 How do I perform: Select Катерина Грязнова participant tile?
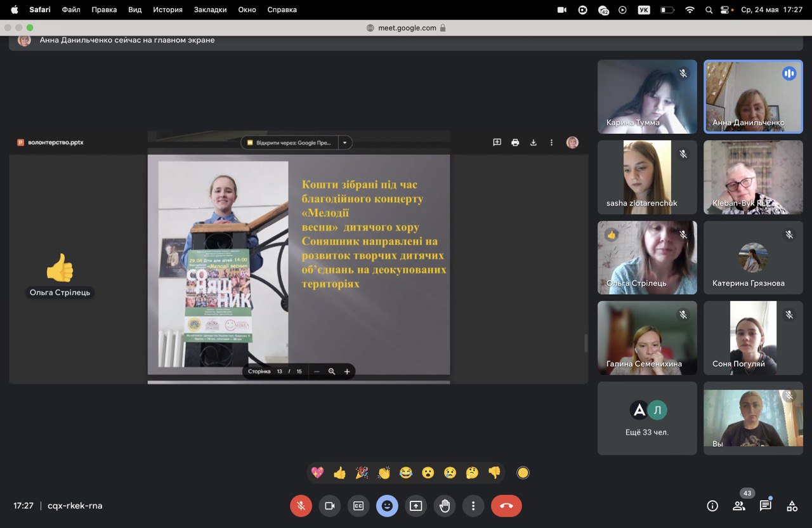753,258
